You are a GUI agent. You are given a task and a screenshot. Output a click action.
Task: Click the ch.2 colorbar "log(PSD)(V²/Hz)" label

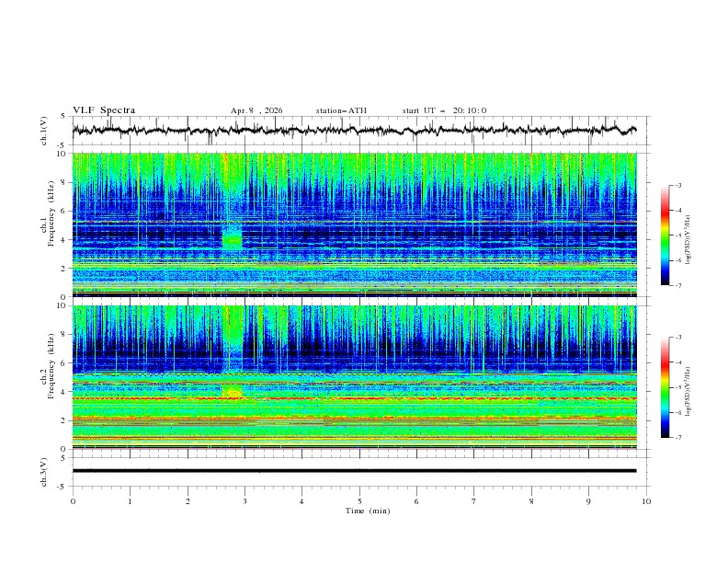click(x=688, y=391)
